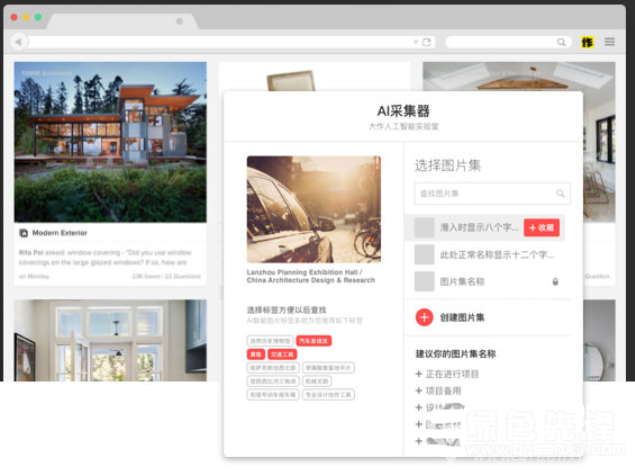Click the red plus 创建图片集 icon
This screenshot has height=470, width=635.
[424, 317]
